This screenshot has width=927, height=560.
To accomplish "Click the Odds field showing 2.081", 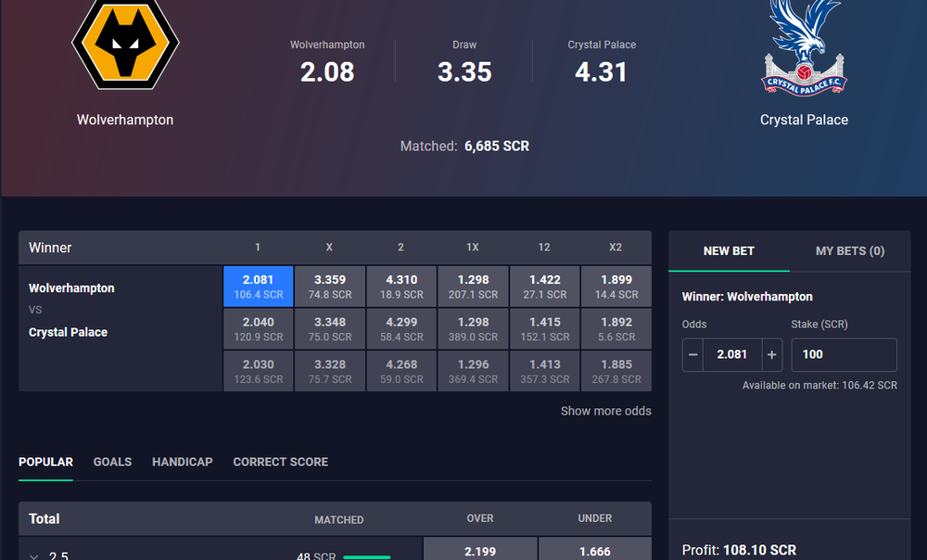I will [732, 355].
